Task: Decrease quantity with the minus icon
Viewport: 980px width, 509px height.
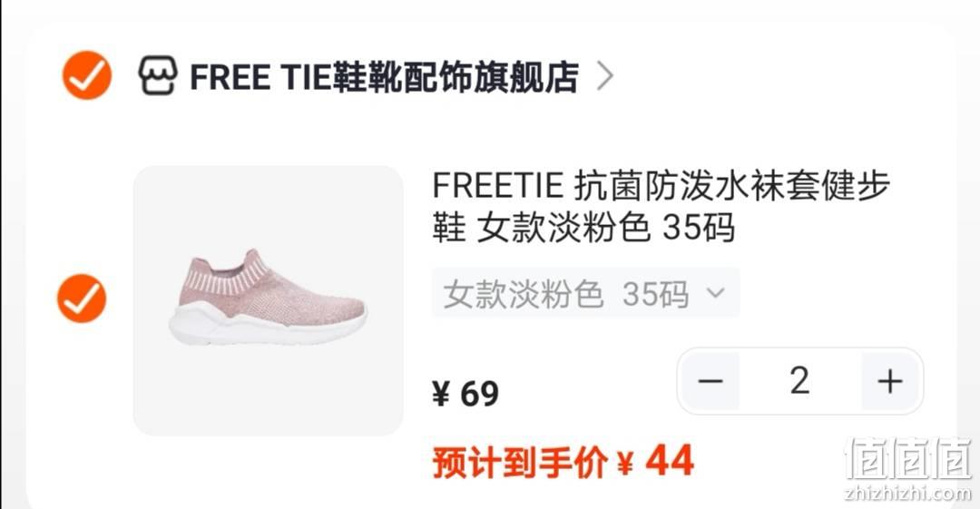Action: 710,381
